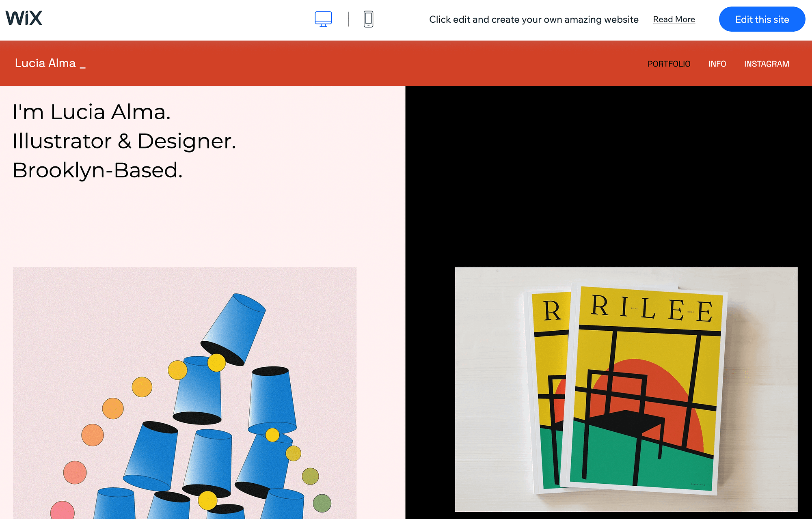Open the RILEE magazine cover image

(x=626, y=389)
